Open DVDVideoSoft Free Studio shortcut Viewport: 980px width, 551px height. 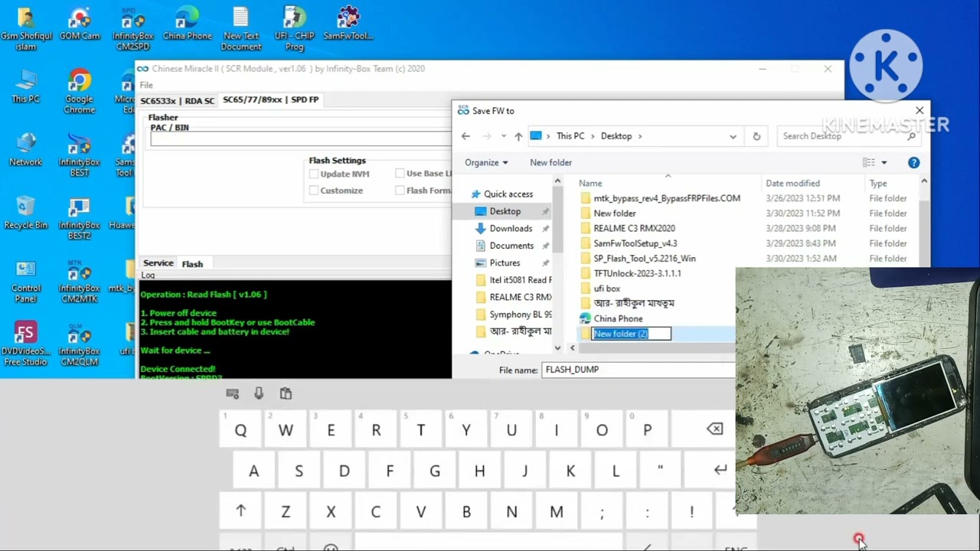(26, 344)
